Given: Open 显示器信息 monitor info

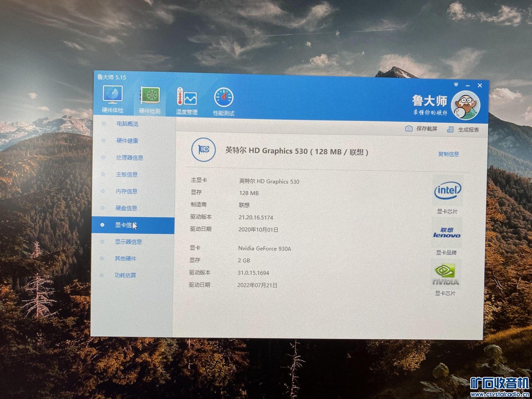Looking at the screenshot, I should pyautogui.click(x=129, y=242).
